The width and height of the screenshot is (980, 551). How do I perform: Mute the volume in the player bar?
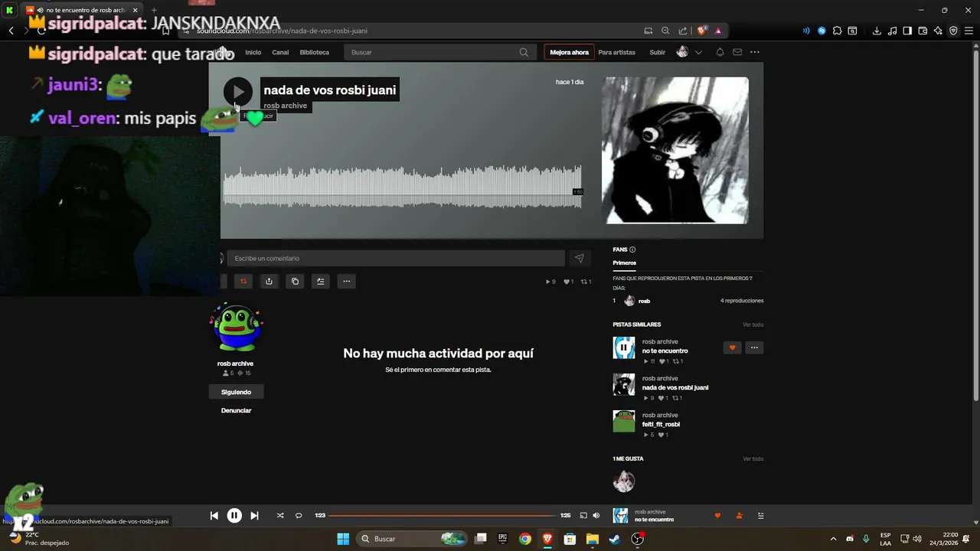coord(596,516)
